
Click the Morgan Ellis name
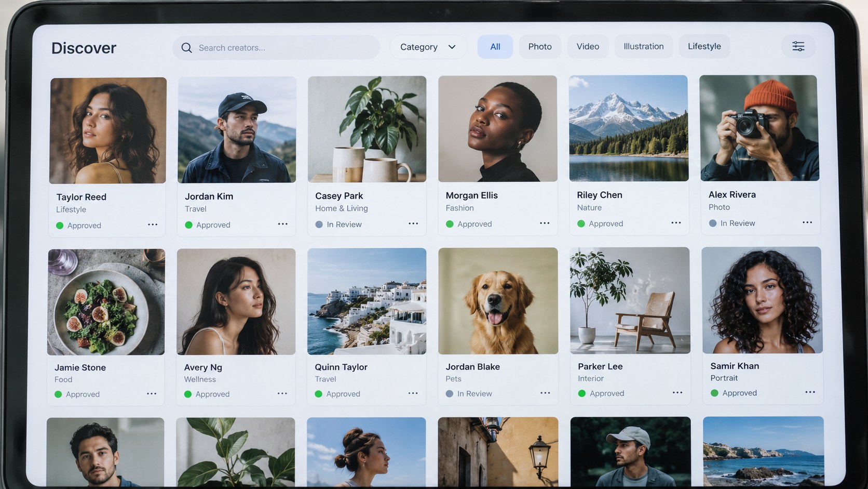click(x=471, y=195)
